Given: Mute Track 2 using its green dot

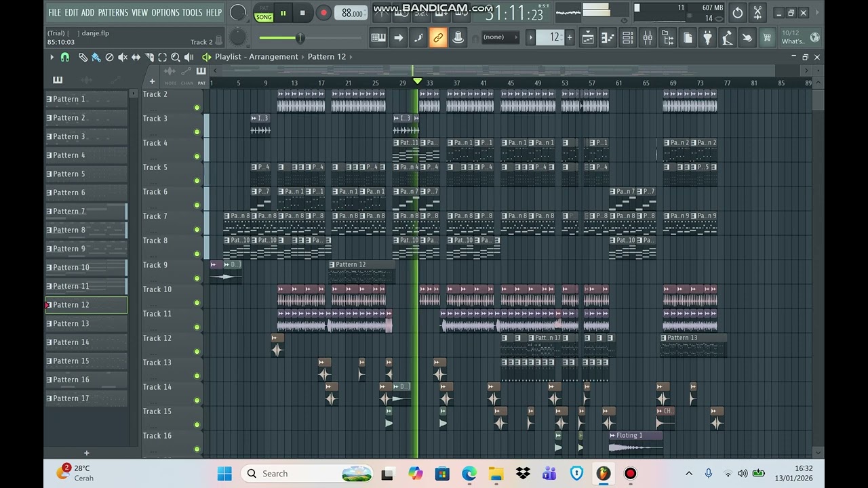Looking at the screenshot, I should pos(197,108).
